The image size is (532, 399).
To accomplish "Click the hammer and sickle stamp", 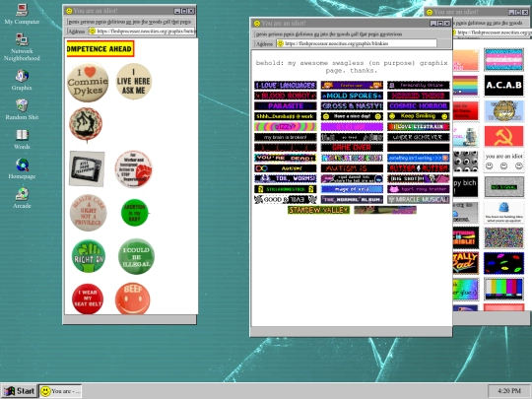I will (503, 136).
